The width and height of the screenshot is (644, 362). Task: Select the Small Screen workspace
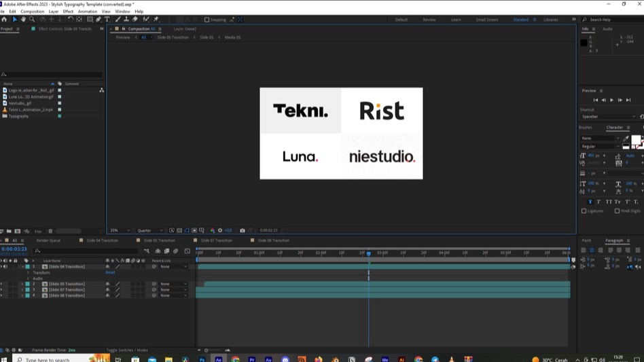tap(486, 20)
